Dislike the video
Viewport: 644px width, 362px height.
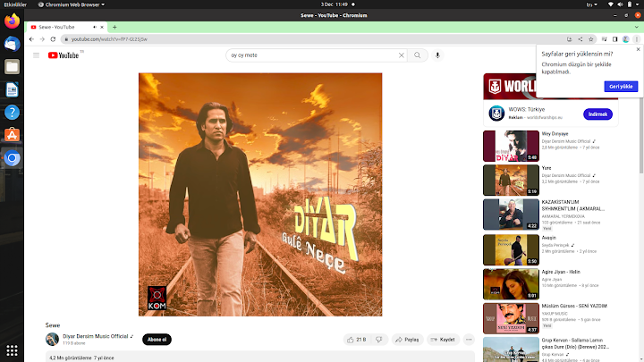tap(379, 340)
